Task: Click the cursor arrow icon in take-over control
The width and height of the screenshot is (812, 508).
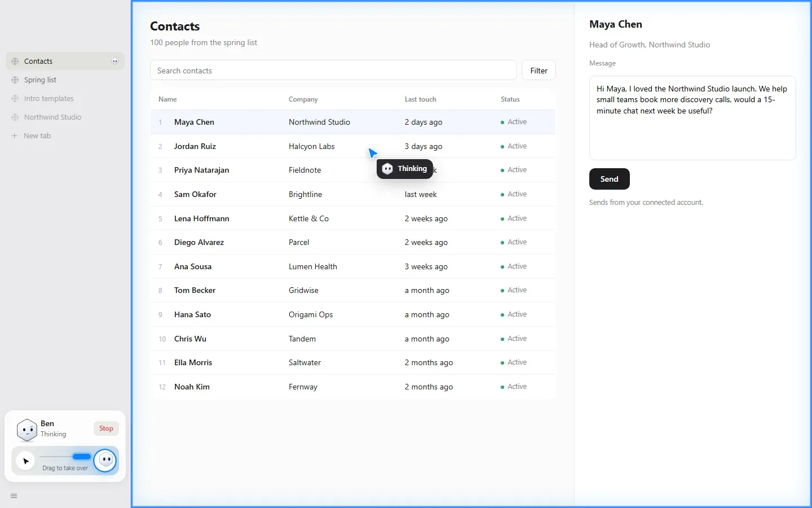Action: pyautogui.click(x=25, y=461)
